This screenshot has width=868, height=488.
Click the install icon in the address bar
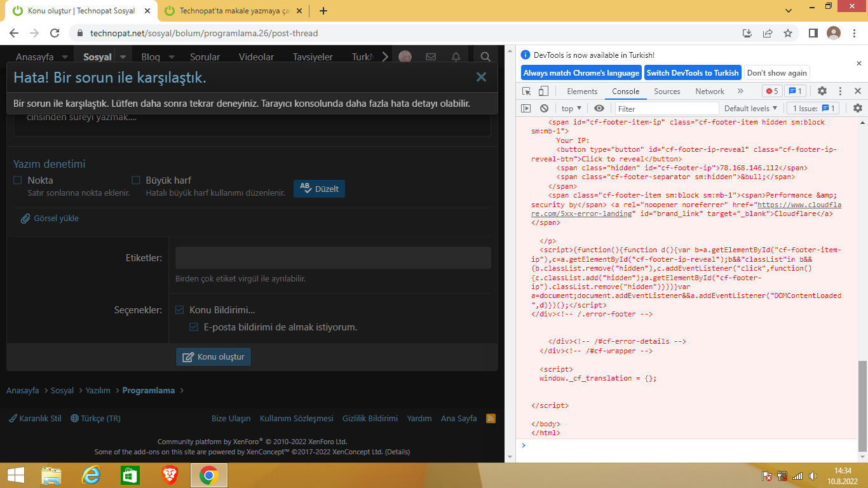click(747, 33)
